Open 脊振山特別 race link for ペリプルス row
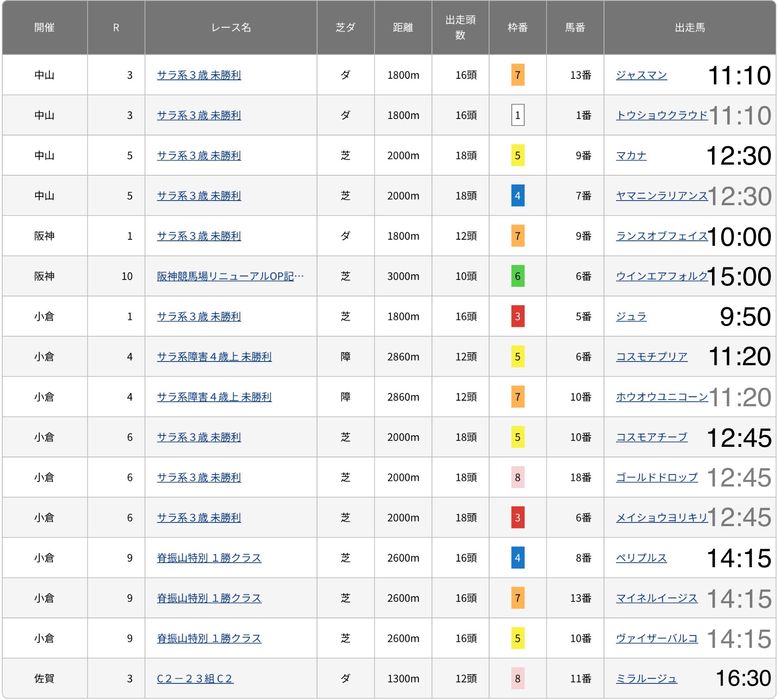The height and width of the screenshot is (700, 778). point(209,558)
